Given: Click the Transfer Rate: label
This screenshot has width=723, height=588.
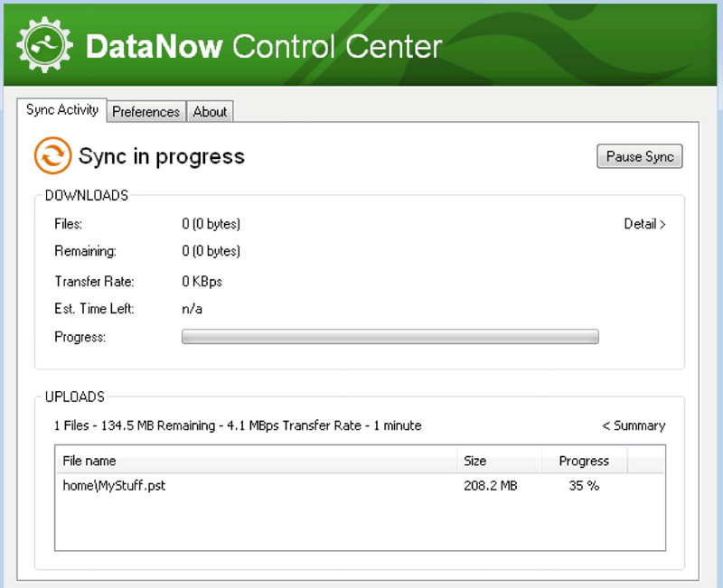Looking at the screenshot, I should [x=94, y=282].
